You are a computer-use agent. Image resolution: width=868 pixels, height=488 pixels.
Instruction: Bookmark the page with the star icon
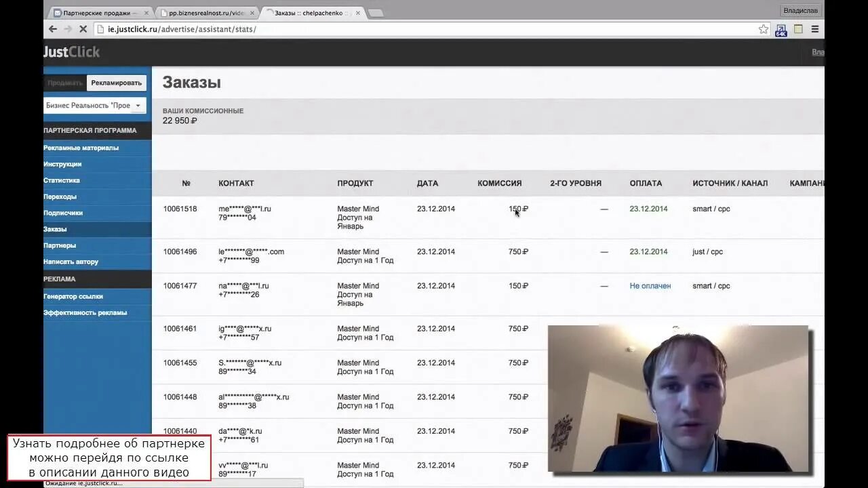(x=764, y=29)
